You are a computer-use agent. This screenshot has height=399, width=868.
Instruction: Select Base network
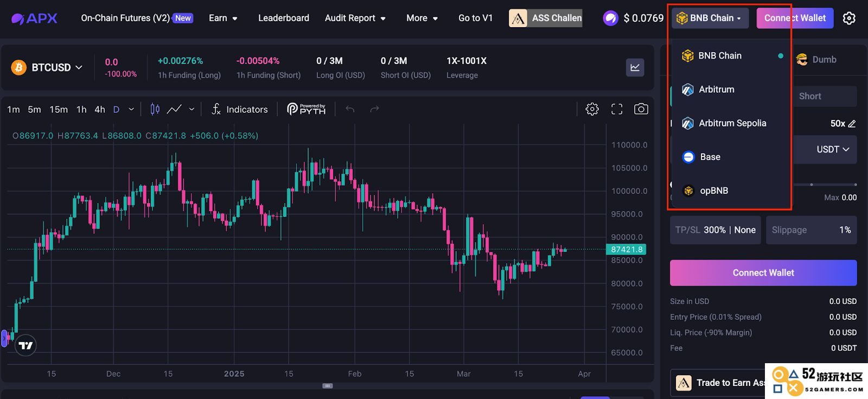(x=731, y=157)
